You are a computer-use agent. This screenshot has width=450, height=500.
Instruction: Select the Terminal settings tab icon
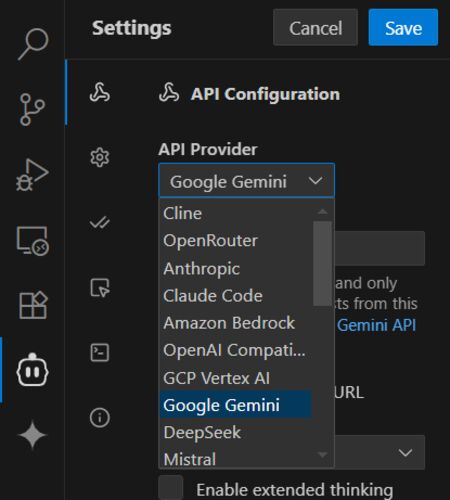click(x=100, y=352)
